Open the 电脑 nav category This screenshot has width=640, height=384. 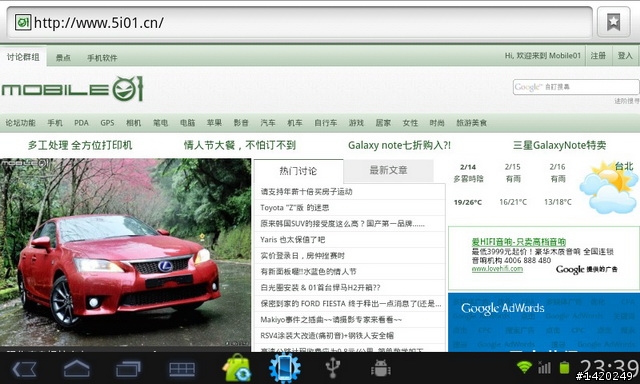point(187,122)
